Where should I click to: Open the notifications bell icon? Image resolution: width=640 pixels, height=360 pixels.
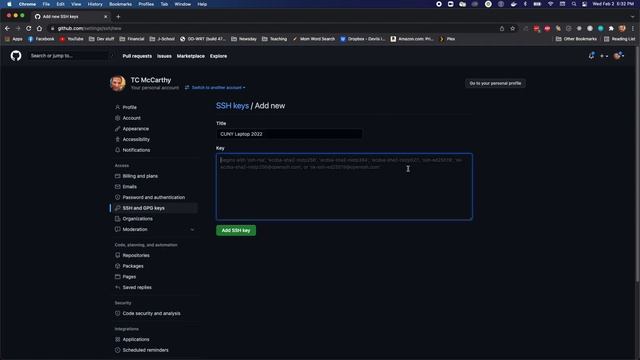tap(591, 56)
